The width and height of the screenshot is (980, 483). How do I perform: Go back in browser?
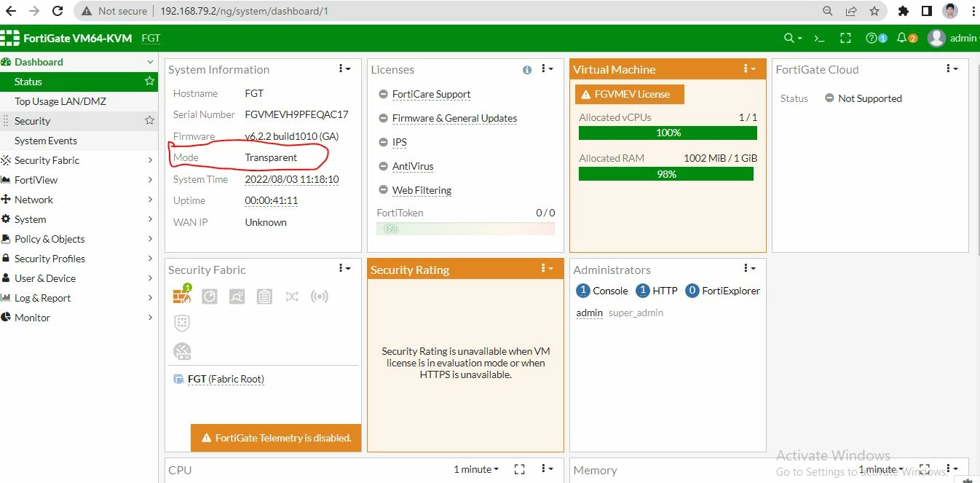(11, 11)
